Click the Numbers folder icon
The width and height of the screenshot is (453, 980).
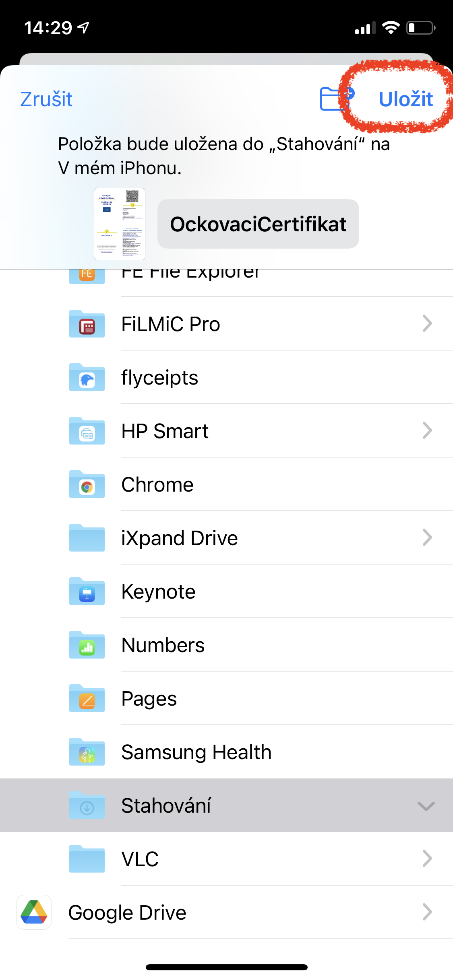[87, 645]
